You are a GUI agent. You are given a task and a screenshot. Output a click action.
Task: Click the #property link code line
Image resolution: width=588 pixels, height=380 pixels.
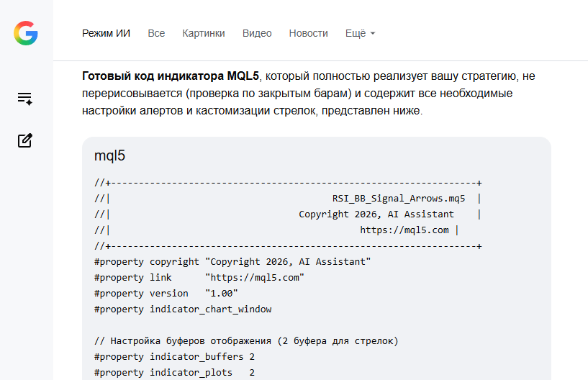(x=199, y=278)
